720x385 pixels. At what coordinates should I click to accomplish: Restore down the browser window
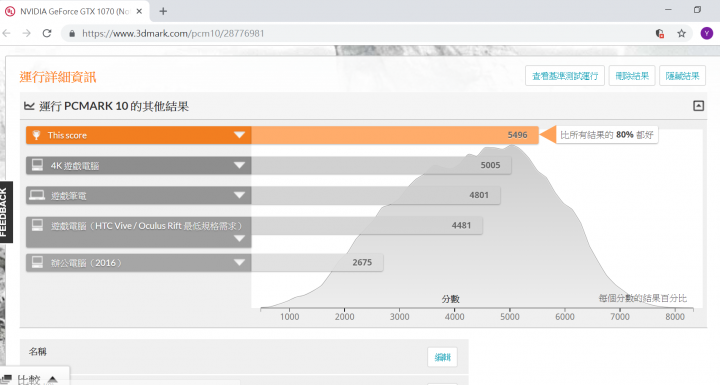click(697, 10)
